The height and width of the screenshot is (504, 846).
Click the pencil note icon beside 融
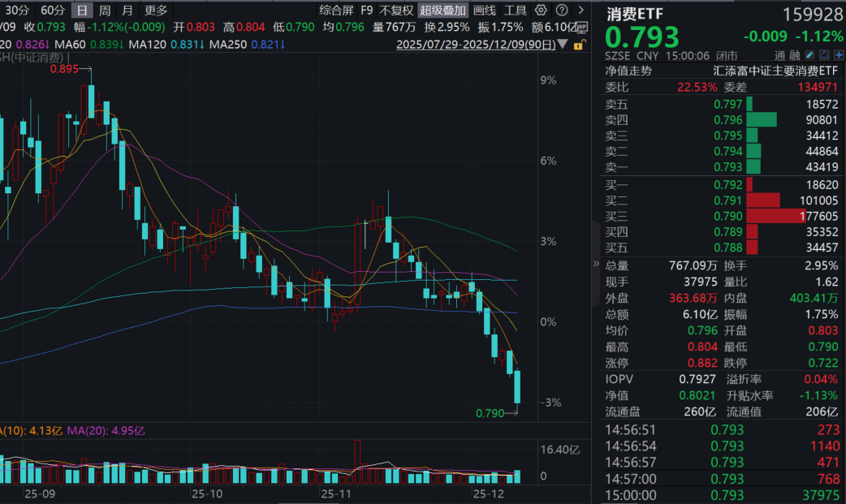pos(809,55)
